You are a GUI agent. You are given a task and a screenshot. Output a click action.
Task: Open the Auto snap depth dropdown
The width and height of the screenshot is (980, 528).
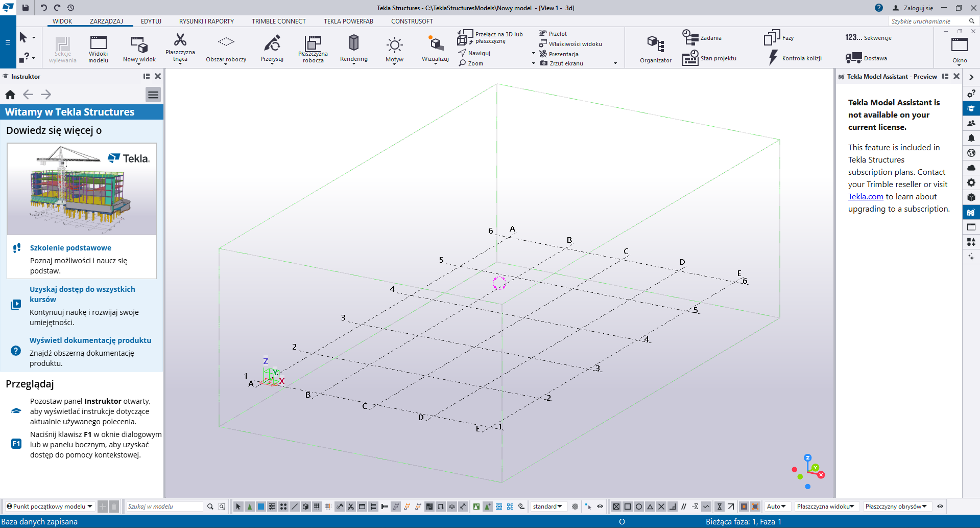[x=776, y=507]
